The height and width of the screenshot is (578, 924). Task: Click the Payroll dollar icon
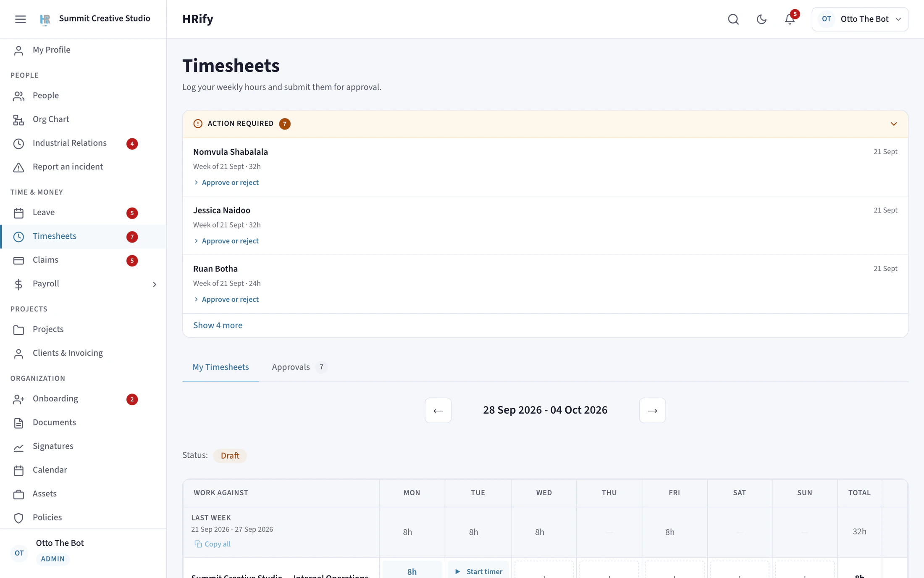(18, 285)
